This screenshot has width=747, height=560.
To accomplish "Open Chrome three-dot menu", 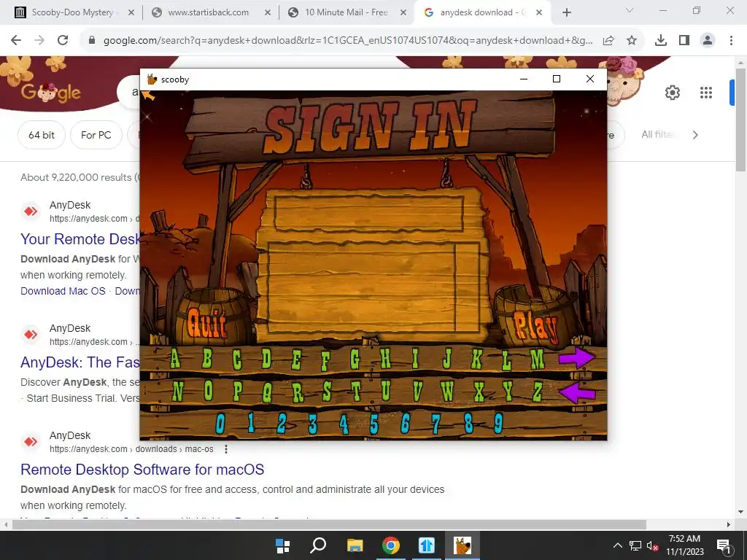I will [731, 41].
